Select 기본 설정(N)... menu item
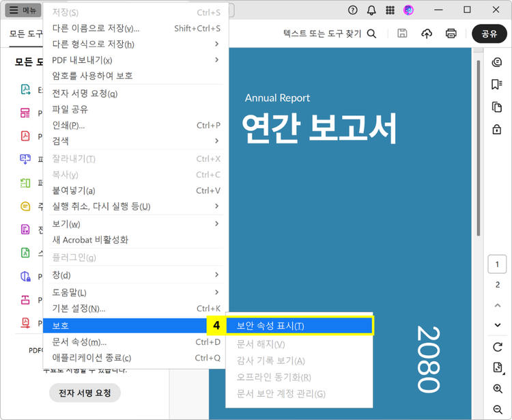 (136, 309)
